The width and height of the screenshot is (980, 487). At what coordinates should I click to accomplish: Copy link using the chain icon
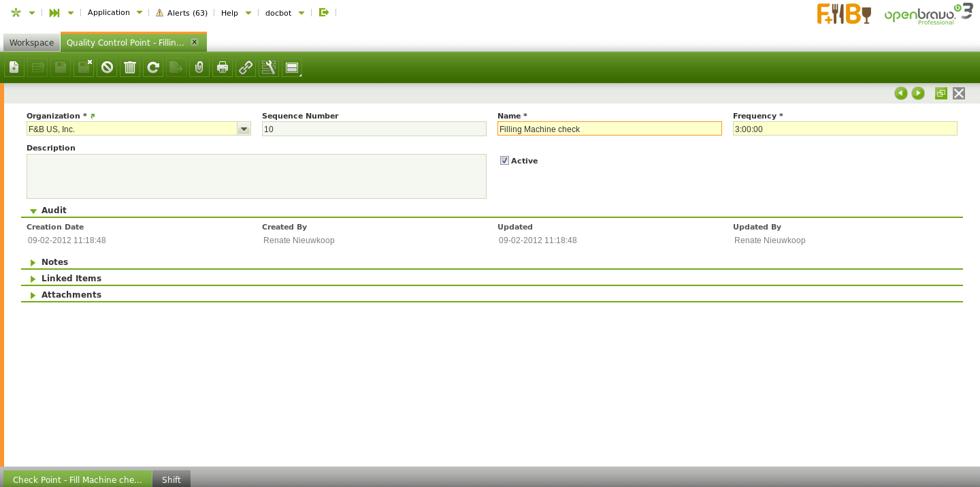pyautogui.click(x=246, y=67)
